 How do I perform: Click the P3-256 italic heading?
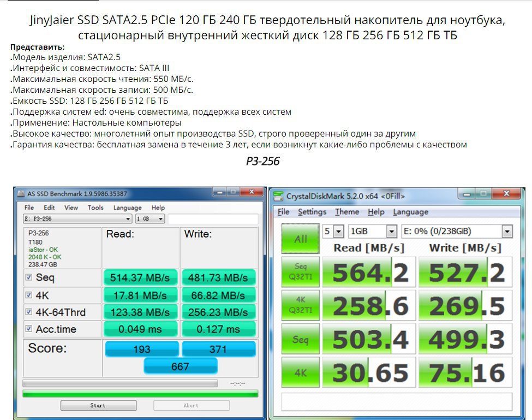(x=263, y=161)
